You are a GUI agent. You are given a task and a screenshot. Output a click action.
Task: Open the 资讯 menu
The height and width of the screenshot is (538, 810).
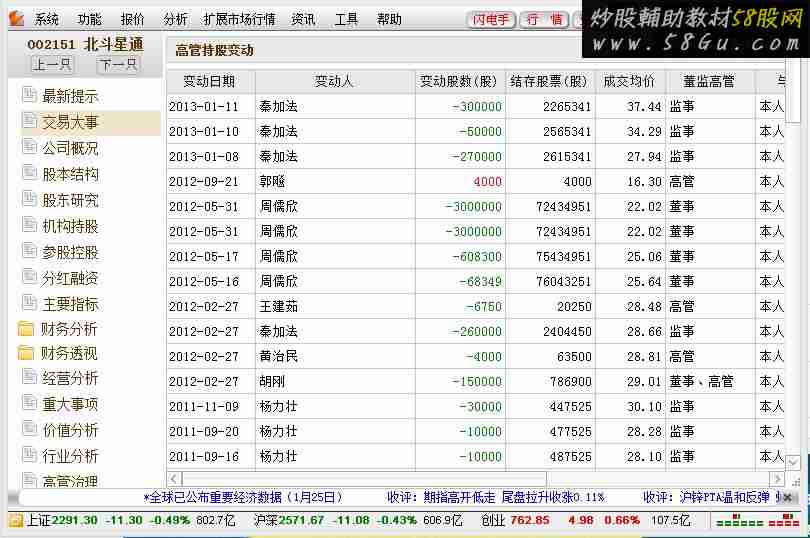(303, 20)
